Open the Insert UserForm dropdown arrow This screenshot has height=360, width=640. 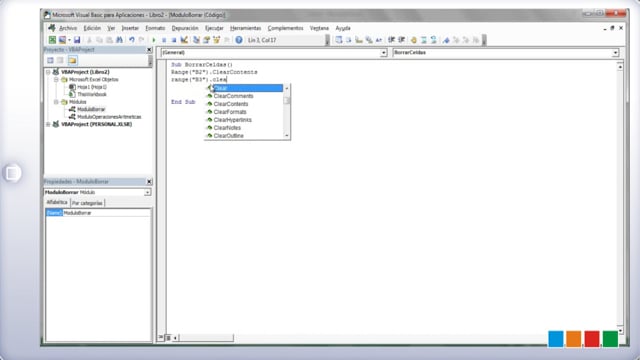coord(69,40)
